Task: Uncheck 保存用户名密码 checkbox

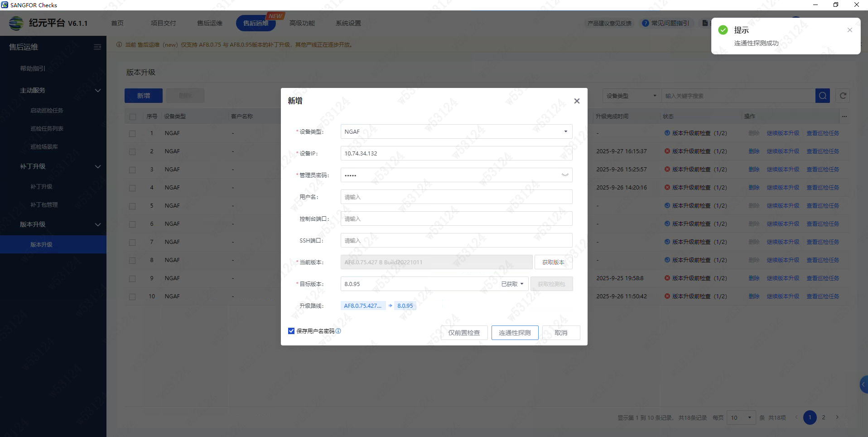Action: click(x=291, y=331)
